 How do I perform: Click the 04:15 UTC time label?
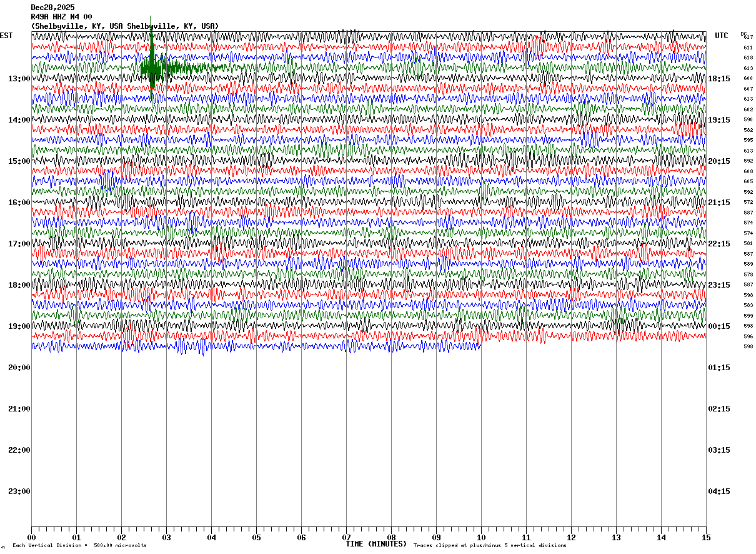coord(719,491)
